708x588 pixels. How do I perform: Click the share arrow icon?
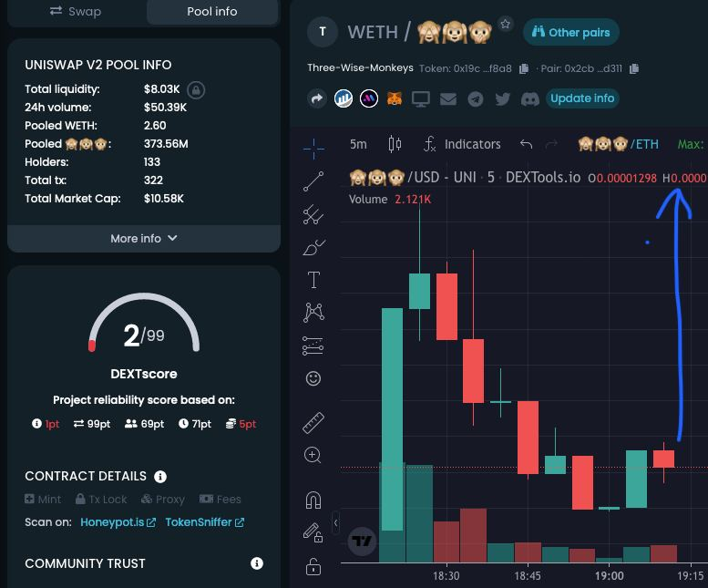pos(317,98)
